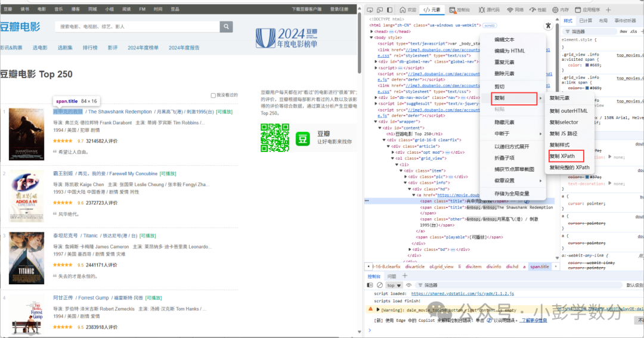This screenshot has height=338, width=644.
Task: Open the 排行榜 navigation link
Action: (x=90, y=48)
